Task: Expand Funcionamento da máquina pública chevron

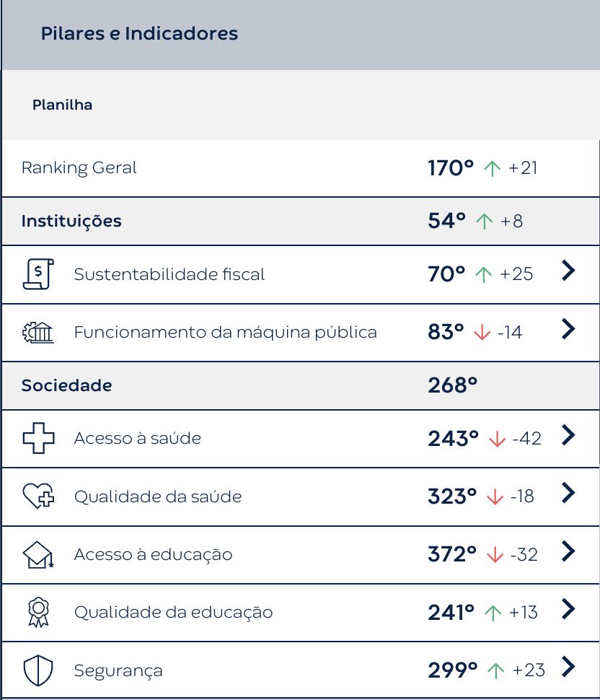Action: point(568,330)
